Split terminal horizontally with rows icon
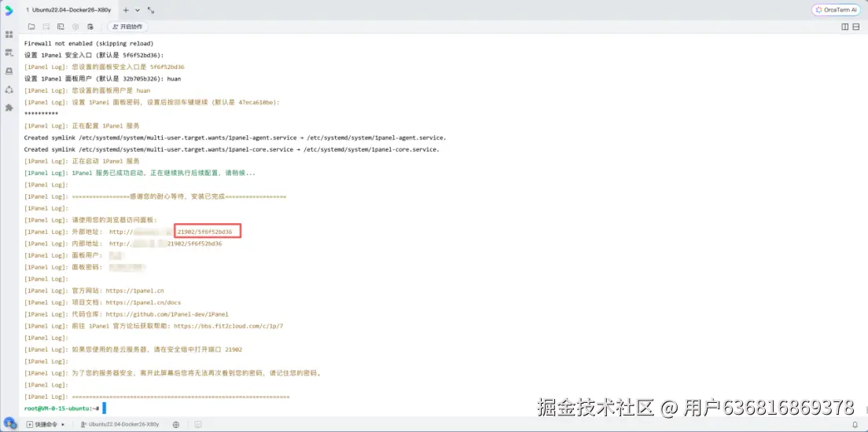This screenshot has height=432, width=868. click(857, 27)
